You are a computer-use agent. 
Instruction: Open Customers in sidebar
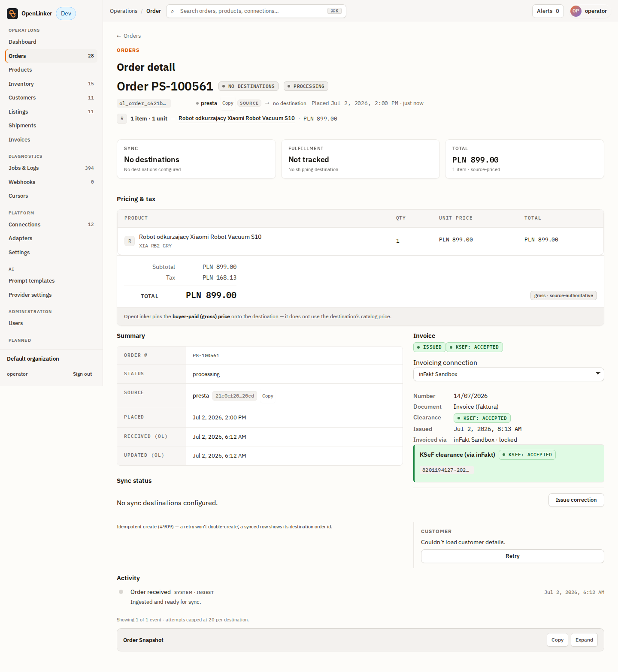tap(51, 98)
